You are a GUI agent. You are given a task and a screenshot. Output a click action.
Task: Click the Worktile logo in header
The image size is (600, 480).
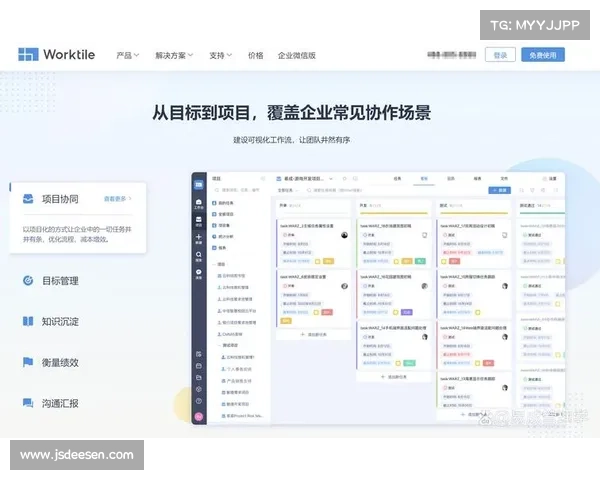[57, 54]
